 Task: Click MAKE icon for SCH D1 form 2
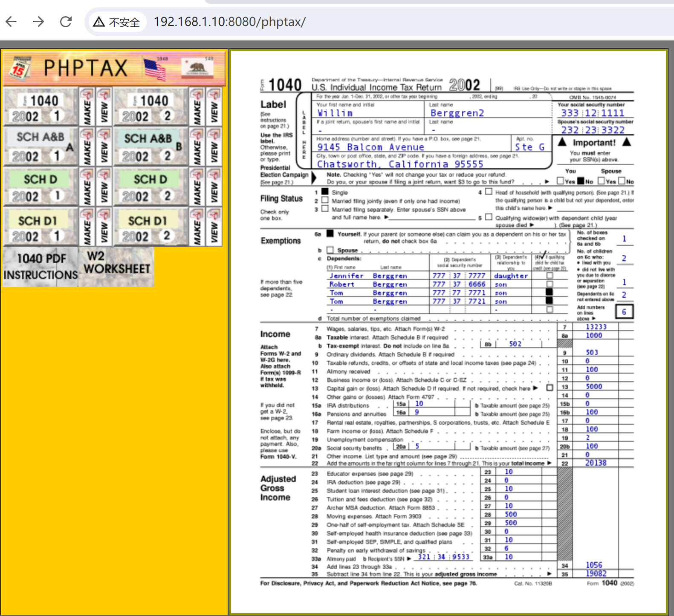(x=197, y=227)
